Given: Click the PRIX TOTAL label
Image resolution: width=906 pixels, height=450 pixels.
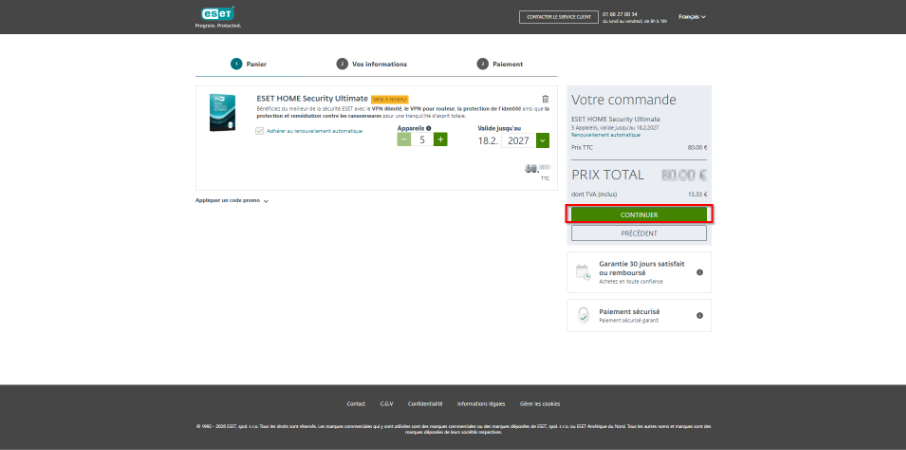Looking at the screenshot, I should 607,175.
